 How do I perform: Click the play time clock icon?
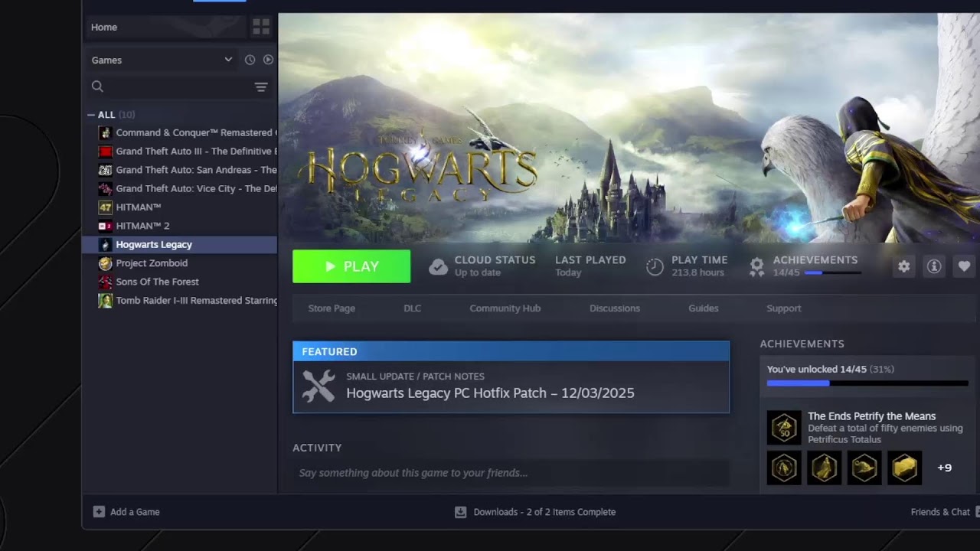[655, 266]
